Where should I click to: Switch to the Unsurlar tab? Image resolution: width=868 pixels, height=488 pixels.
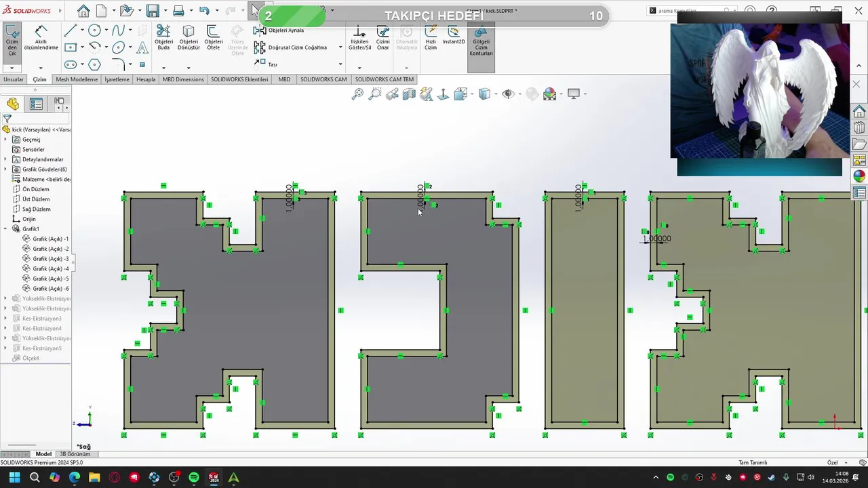(14, 79)
